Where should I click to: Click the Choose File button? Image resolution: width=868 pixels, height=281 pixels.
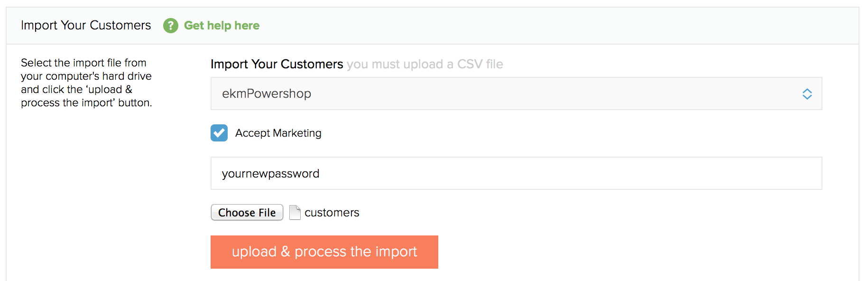pos(247,212)
